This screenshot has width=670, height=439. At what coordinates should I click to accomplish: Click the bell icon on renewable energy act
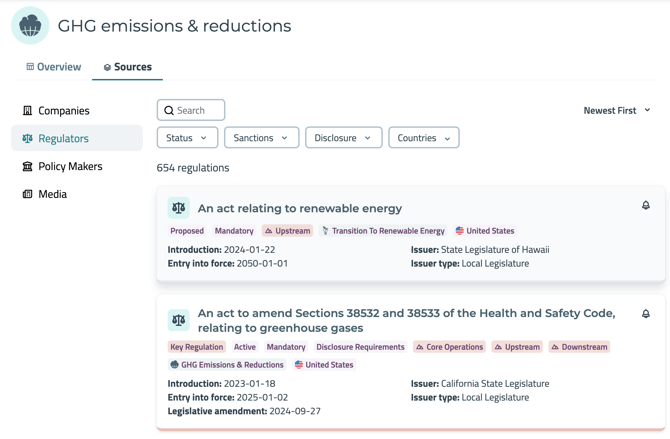coord(645,205)
